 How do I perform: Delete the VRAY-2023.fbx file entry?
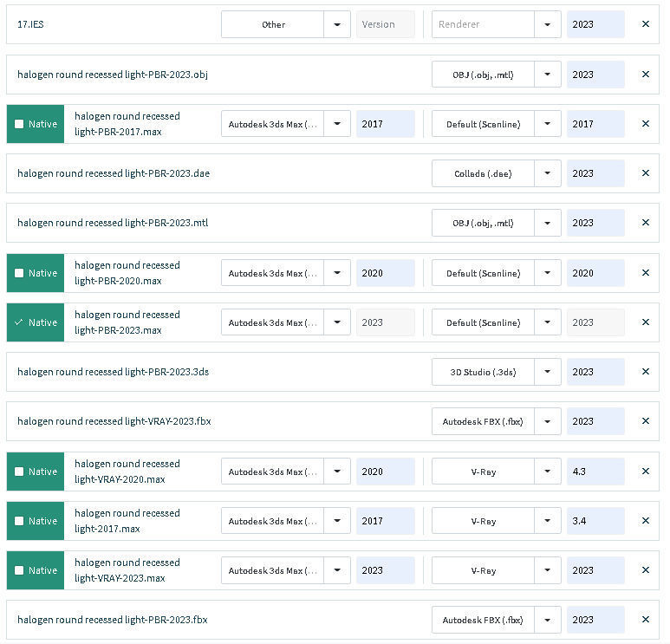tap(645, 421)
